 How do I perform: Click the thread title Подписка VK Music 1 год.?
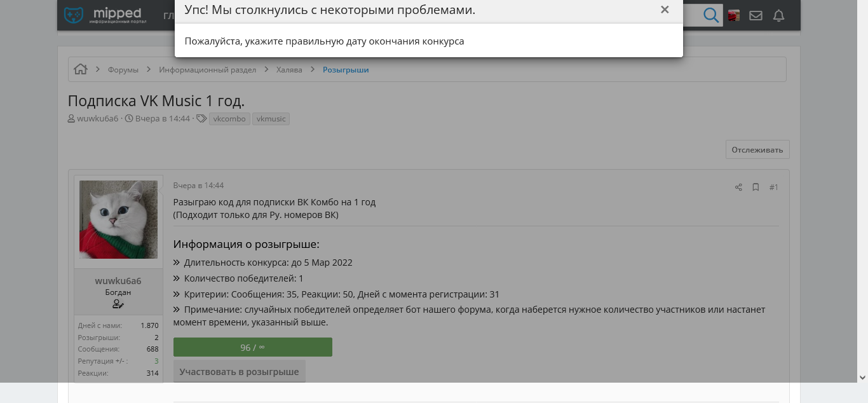click(x=156, y=101)
